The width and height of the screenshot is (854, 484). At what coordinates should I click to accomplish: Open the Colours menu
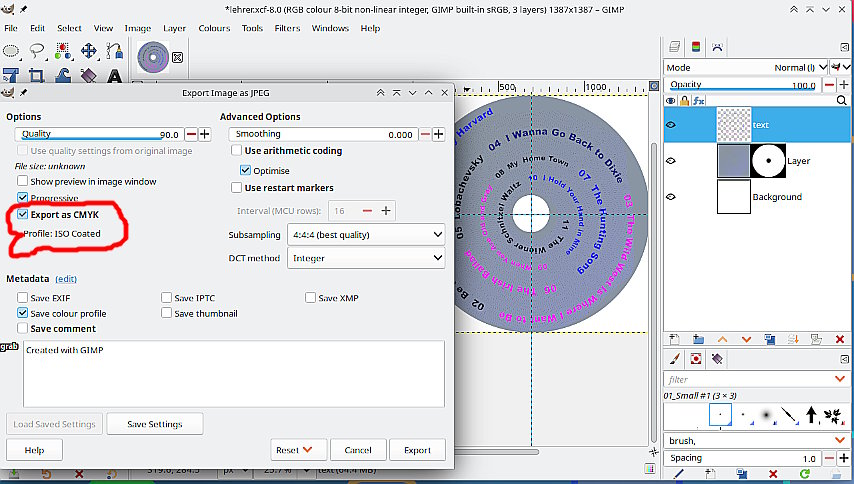tap(214, 28)
